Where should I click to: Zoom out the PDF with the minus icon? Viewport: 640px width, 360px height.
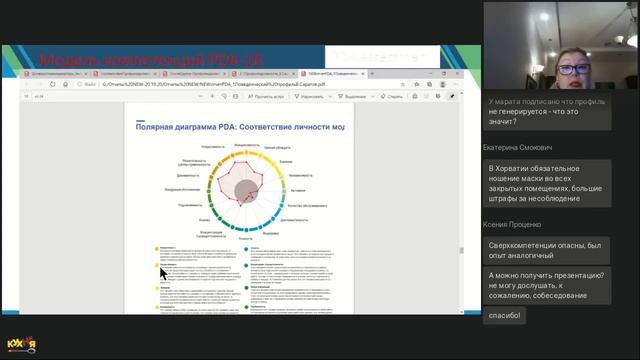coord(200,96)
